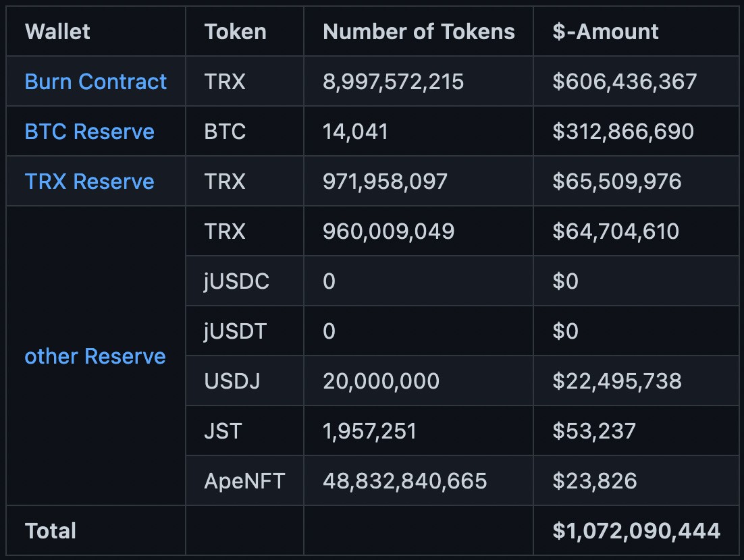Click the $-Amount column header
This screenshot has width=744, height=560.
pos(606,32)
